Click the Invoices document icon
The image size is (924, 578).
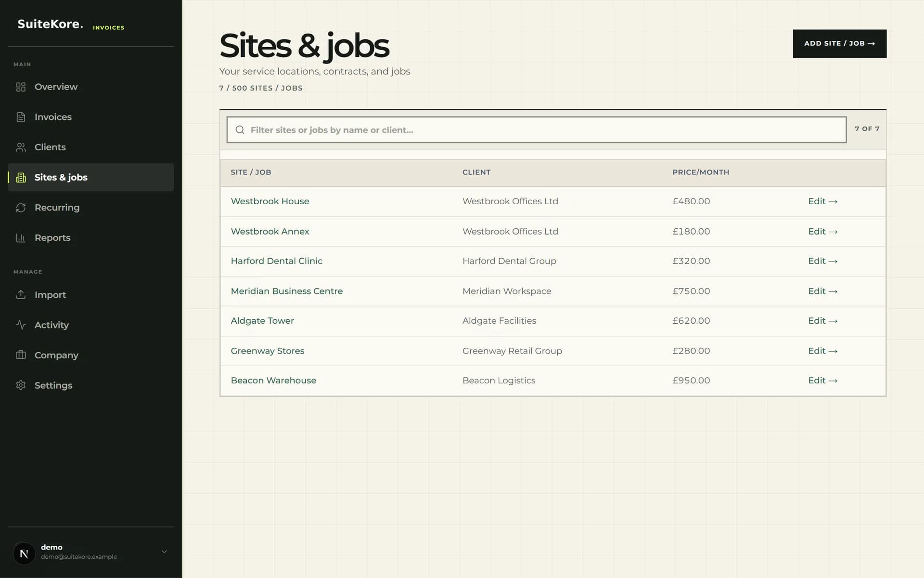tap(21, 117)
